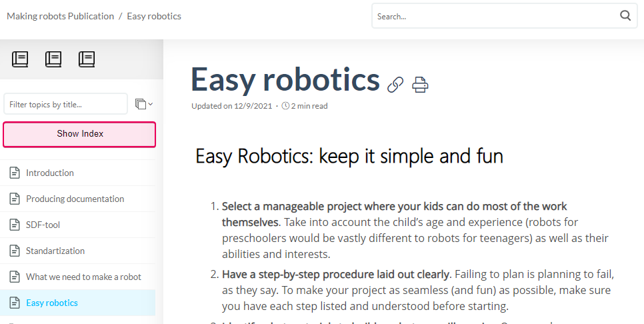The width and height of the screenshot is (644, 324).
Task: Open the stacked pages dropdown near filter
Action: click(x=143, y=104)
